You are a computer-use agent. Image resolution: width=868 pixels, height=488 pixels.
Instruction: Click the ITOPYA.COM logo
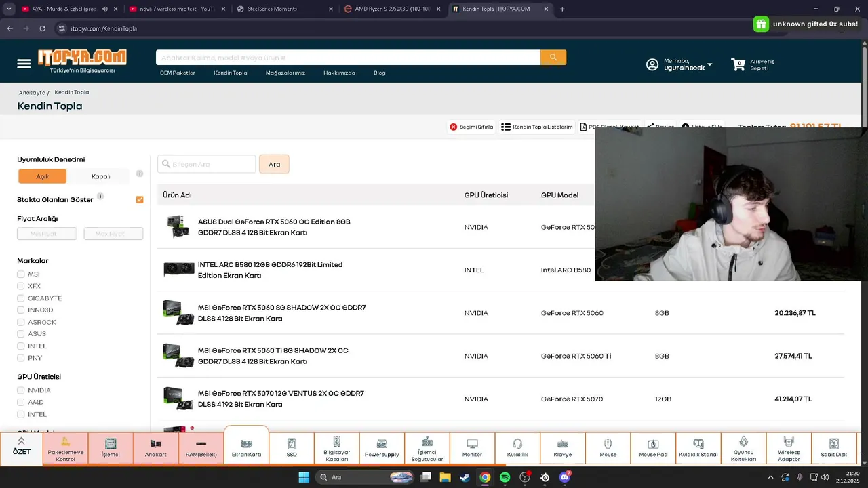pos(81,60)
